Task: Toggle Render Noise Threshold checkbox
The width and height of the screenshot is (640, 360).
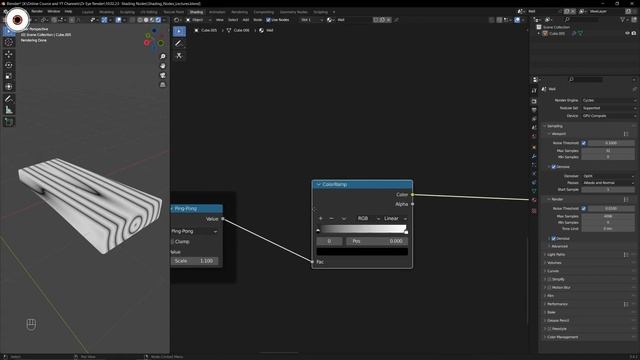Action: pyautogui.click(x=584, y=208)
